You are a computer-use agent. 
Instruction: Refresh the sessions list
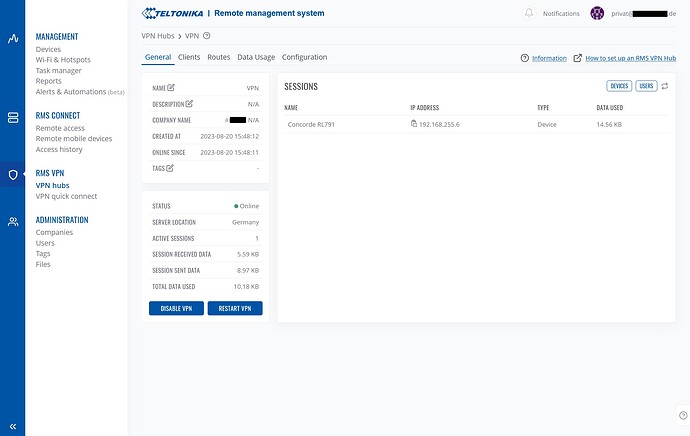(664, 86)
